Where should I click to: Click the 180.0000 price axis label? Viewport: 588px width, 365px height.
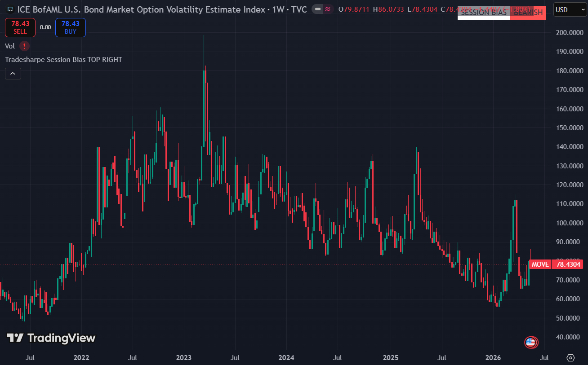click(x=569, y=70)
